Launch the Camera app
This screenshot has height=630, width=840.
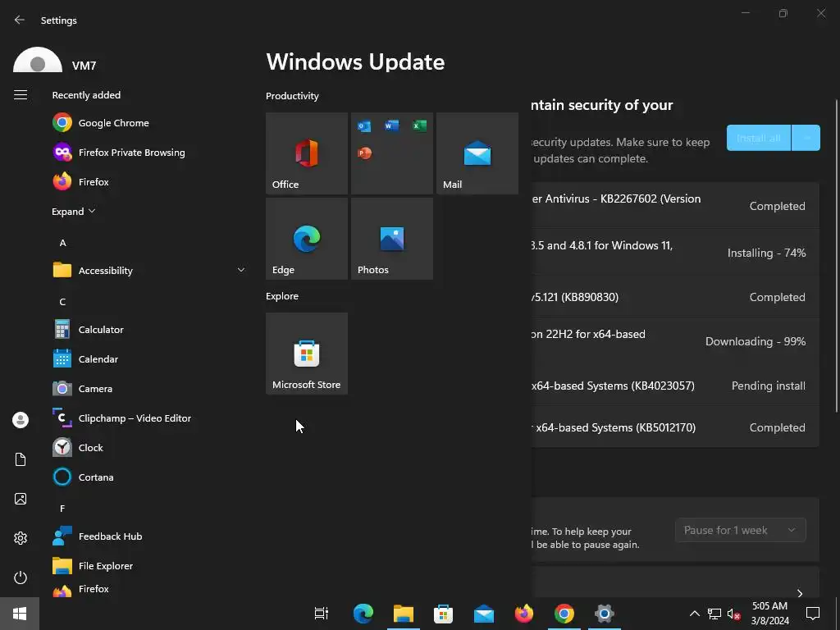click(x=148, y=388)
